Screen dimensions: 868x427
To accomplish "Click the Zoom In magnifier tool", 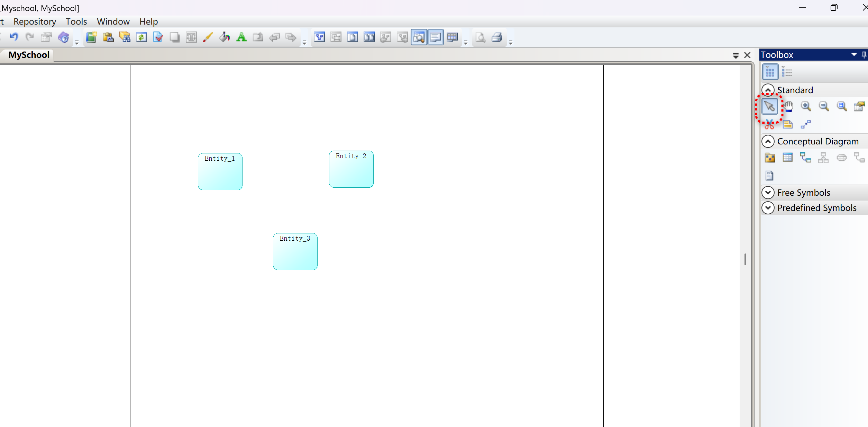I will tap(806, 106).
